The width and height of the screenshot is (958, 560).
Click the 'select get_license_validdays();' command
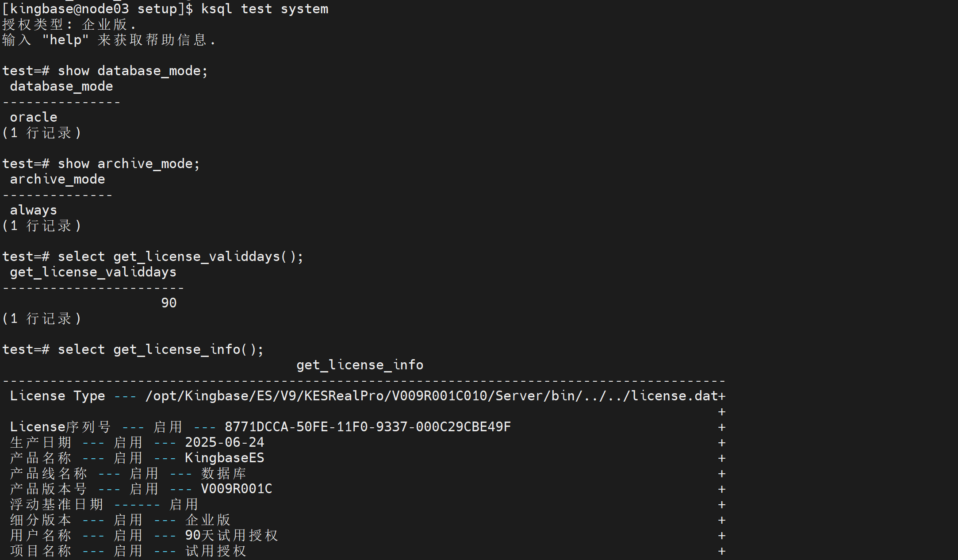(x=180, y=257)
